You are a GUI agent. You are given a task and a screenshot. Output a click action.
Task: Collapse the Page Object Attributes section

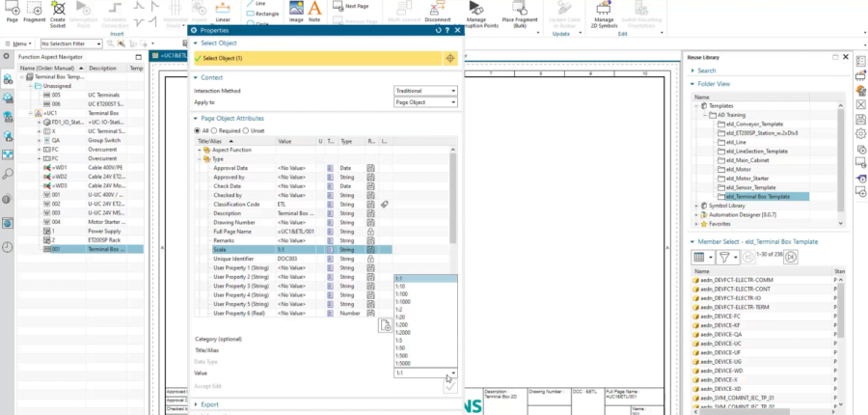coord(196,118)
